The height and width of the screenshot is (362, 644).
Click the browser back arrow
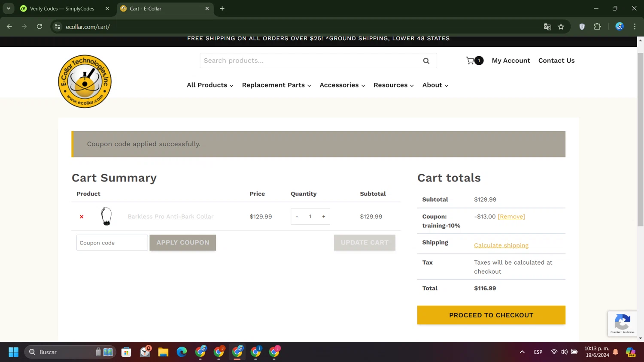(x=9, y=27)
